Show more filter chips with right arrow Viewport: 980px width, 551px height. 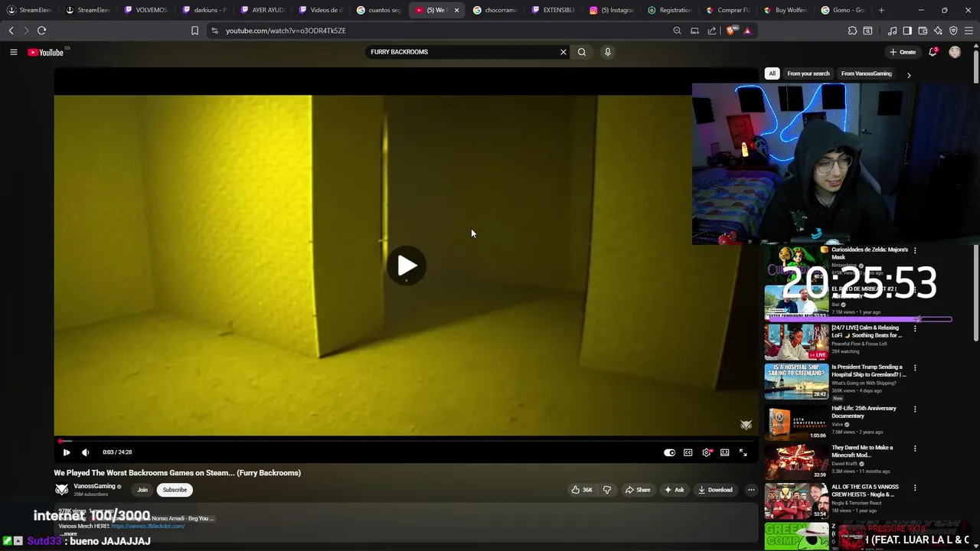tap(909, 74)
